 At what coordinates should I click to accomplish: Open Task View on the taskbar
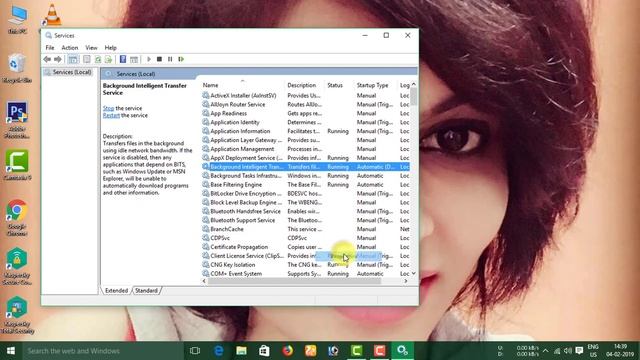click(x=195, y=351)
